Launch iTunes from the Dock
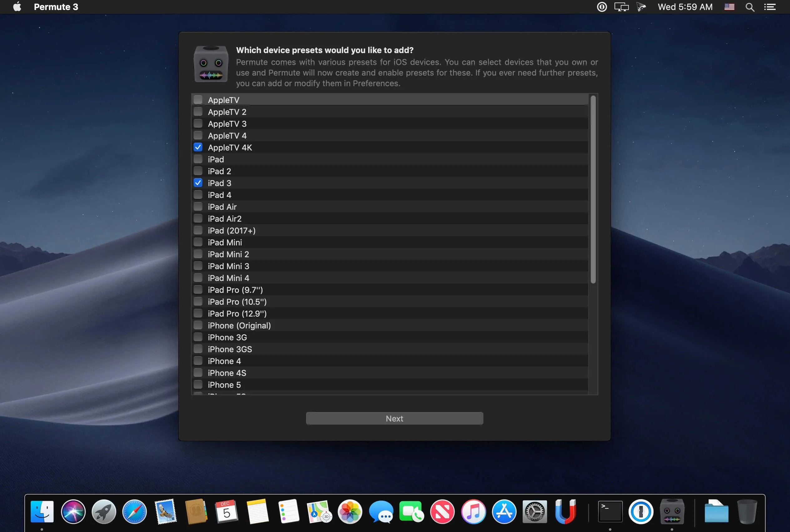790x532 pixels. point(474,511)
